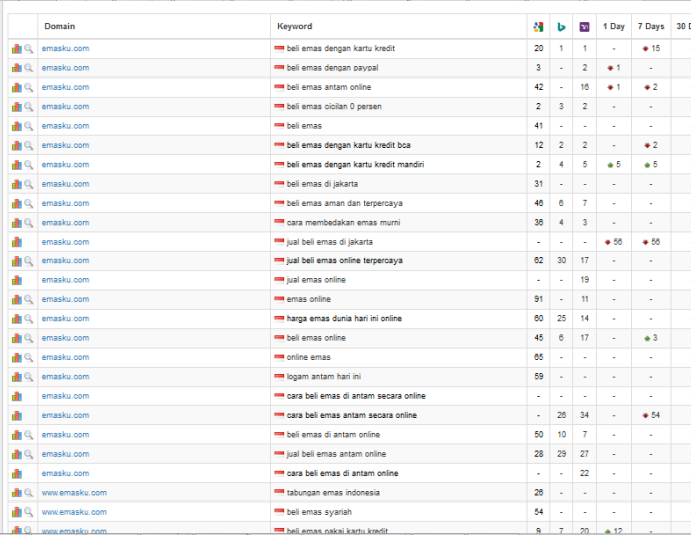
Task: Open chart icon for 'harga emas dunia hari ini online'
Action: (x=17, y=319)
